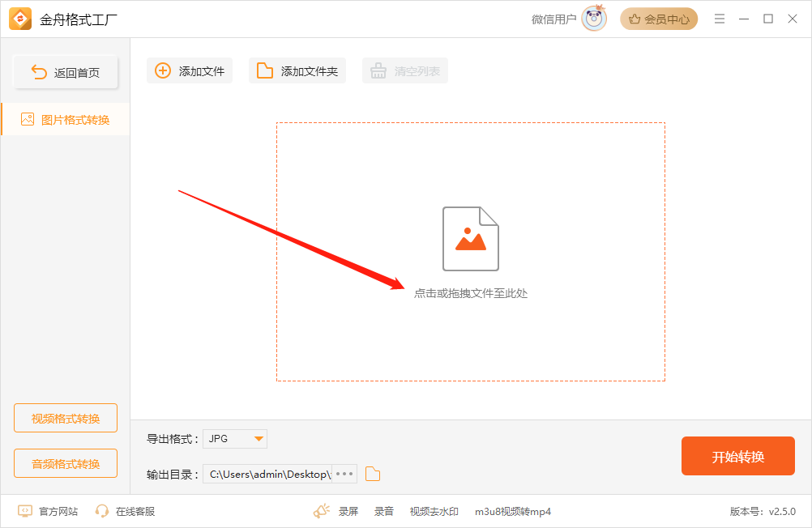Click the output directory folder icon

coord(372,474)
